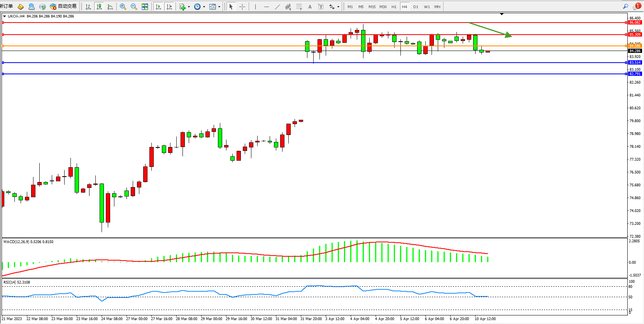Expand the periodicity clock dropdown
644x324 pixels.
(204, 7)
